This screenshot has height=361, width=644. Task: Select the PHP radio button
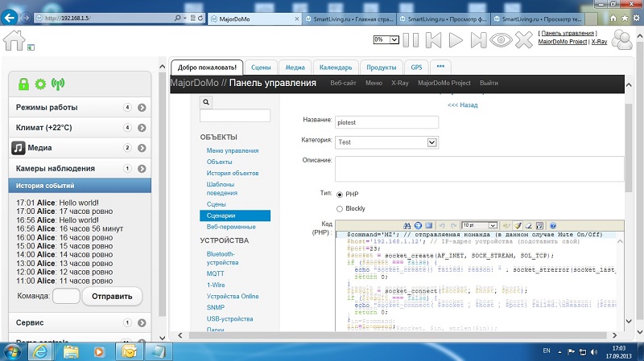[340, 195]
